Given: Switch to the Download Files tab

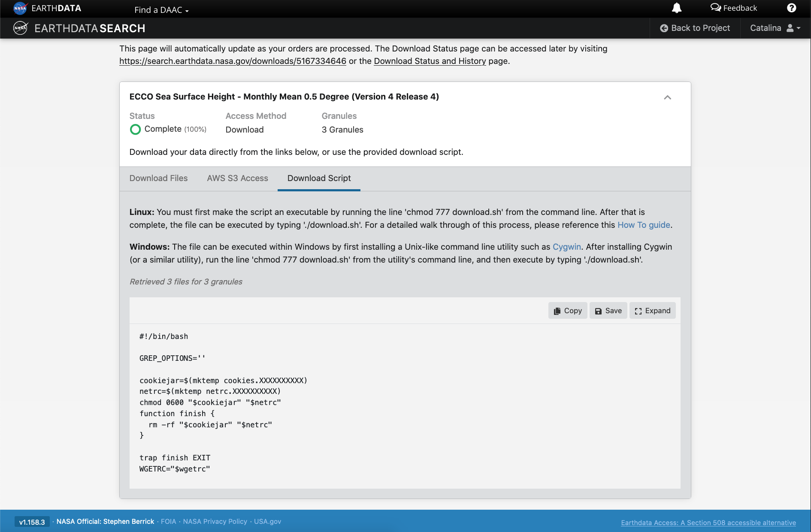Looking at the screenshot, I should coord(158,178).
